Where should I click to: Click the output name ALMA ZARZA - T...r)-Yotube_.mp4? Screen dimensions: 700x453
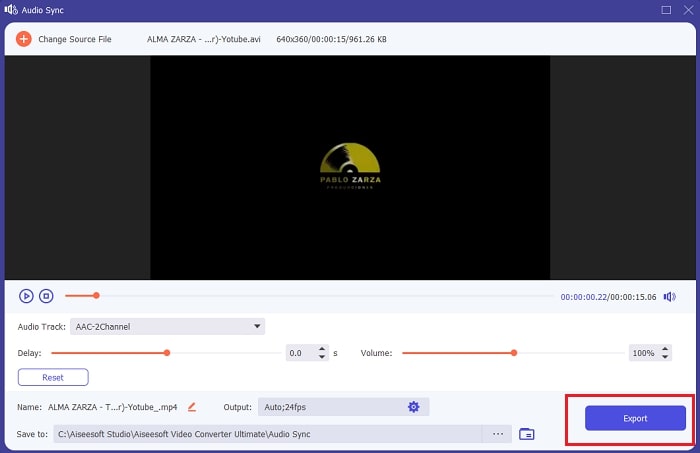112,407
